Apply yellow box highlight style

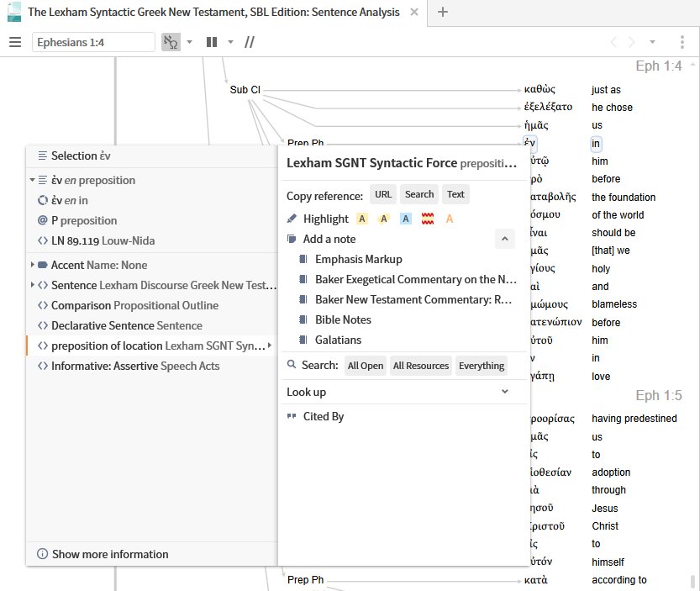click(x=362, y=219)
